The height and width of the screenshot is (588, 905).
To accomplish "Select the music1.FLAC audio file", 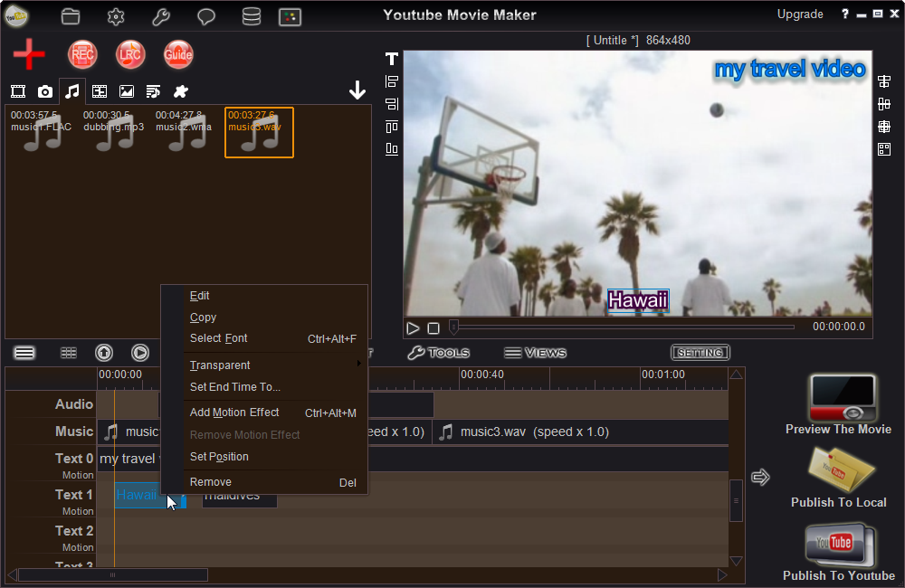I will click(x=41, y=131).
